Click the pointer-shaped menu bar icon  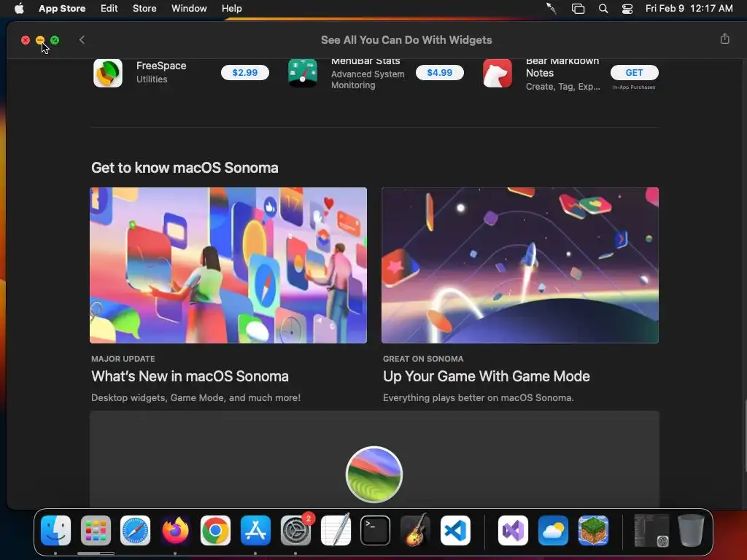pyautogui.click(x=551, y=9)
